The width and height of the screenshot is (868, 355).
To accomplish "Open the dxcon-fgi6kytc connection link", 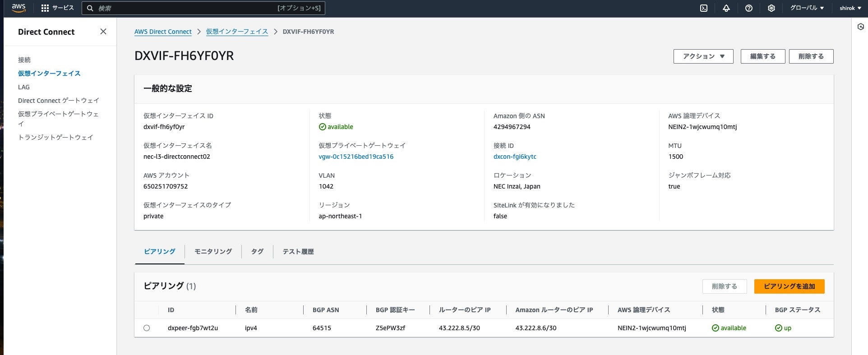I will tap(515, 157).
